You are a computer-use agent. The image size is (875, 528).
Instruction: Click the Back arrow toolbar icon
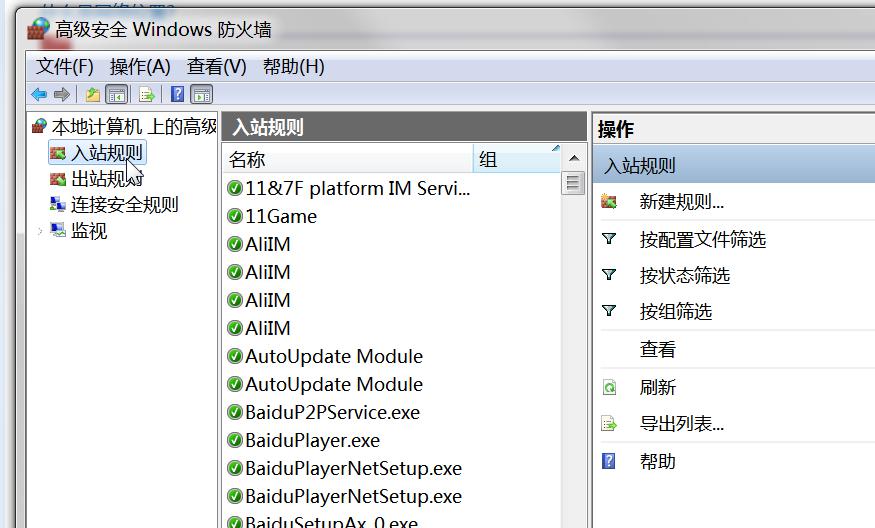click(39, 94)
